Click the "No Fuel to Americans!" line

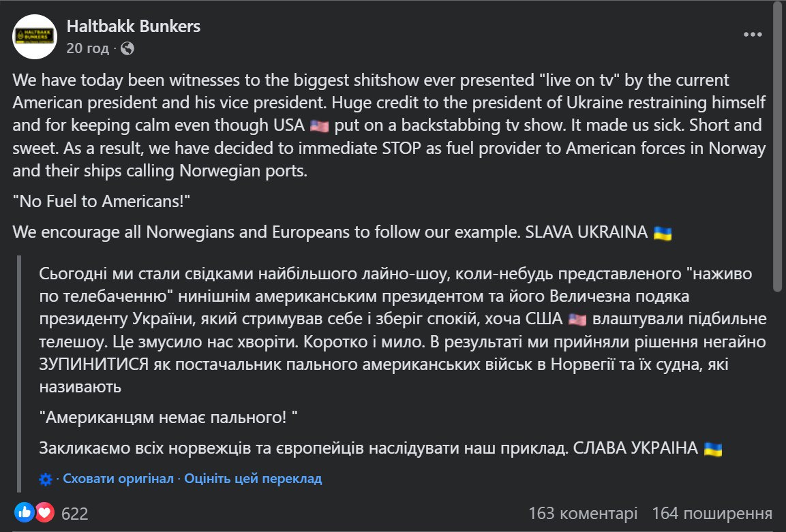(x=102, y=202)
